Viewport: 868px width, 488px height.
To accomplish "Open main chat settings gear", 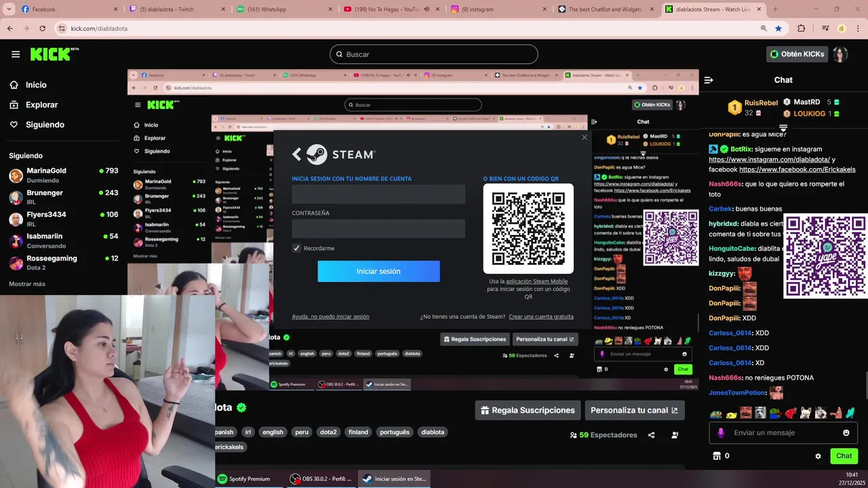I will (818, 456).
